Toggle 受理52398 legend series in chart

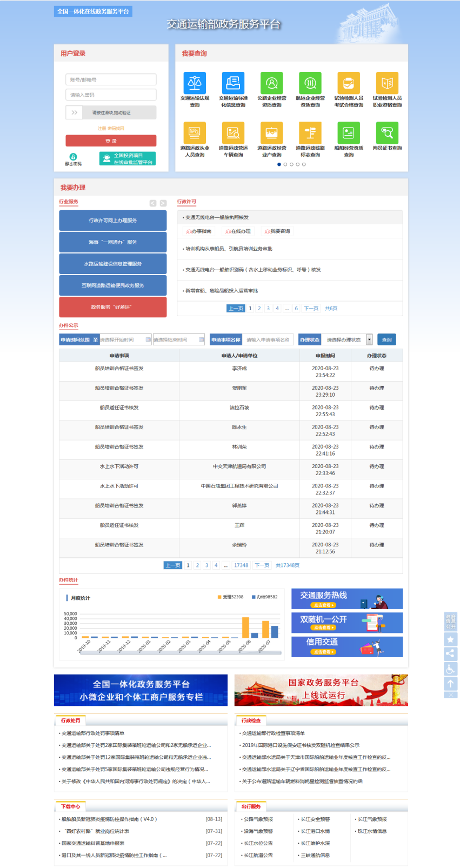tap(230, 597)
